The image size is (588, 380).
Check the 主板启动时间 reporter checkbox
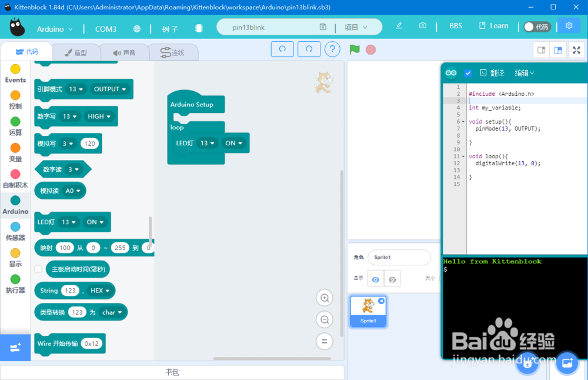click(x=38, y=269)
